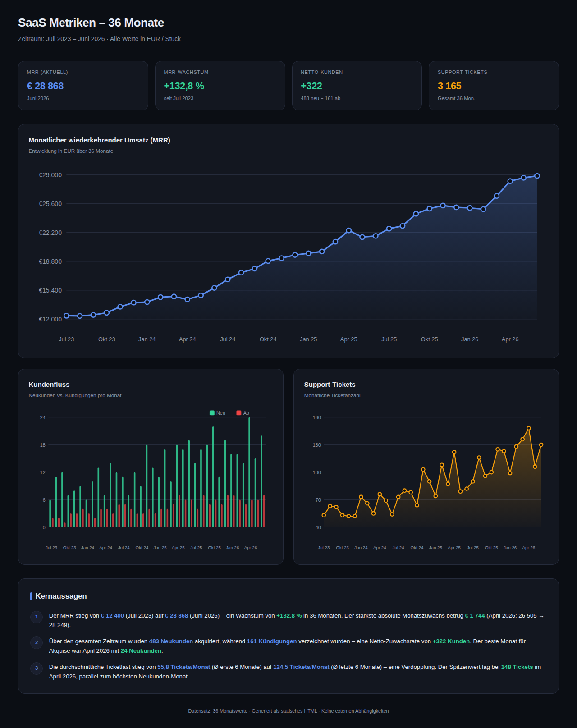577x728 pixels.
Task: Click the highlighted '148 Tickets' text
Action: coord(517,667)
